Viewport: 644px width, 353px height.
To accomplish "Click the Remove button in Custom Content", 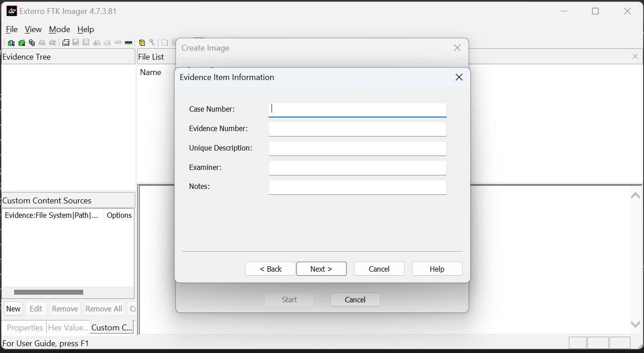I will (x=65, y=309).
